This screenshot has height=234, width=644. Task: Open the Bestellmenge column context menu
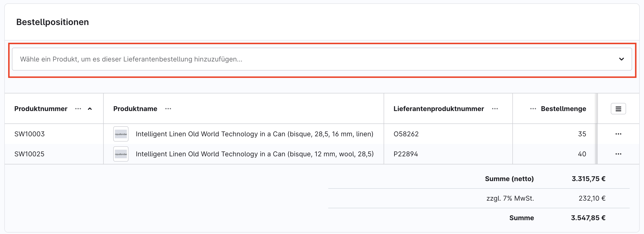[532, 109]
